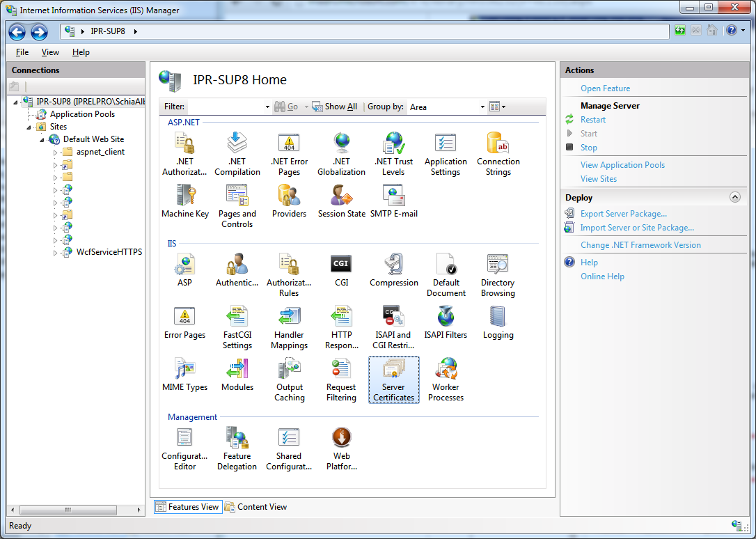Select the Request Filtering icon

341,380
